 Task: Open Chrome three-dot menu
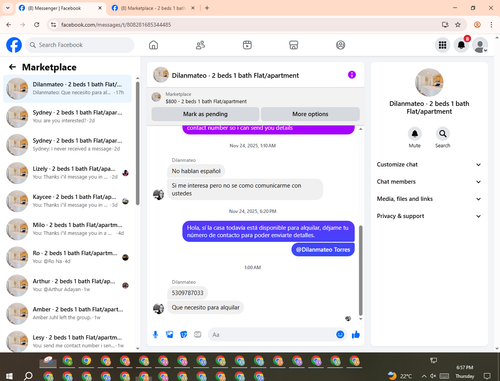click(x=491, y=25)
